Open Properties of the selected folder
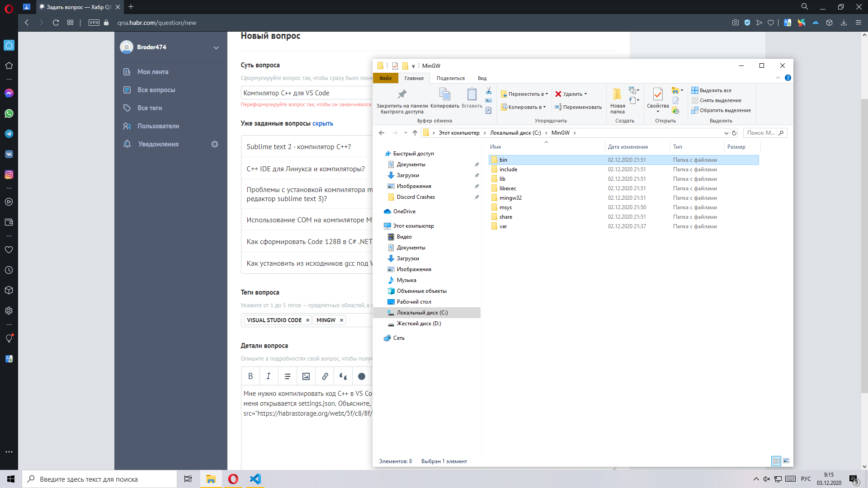The width and height of the screenshot is (868, 488). [x=658, y=97]
